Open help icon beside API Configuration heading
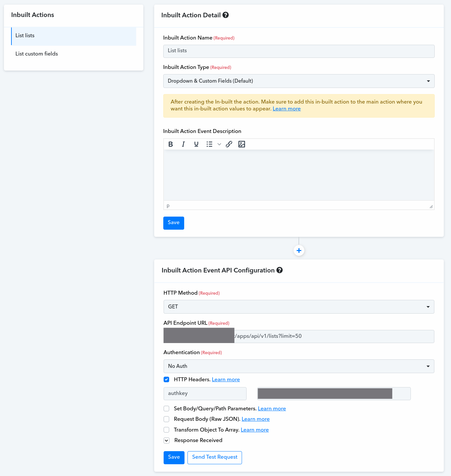The width and height of the screenshot is (451, 476). click(280, 270)
